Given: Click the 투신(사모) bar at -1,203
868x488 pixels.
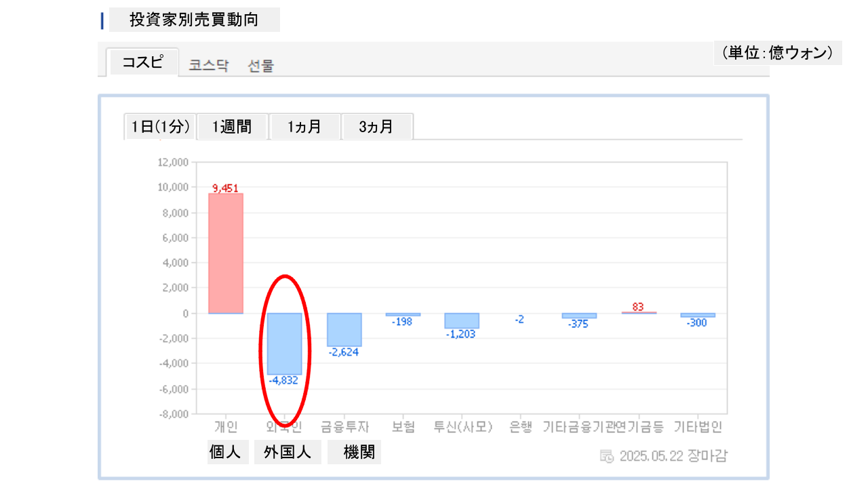Looking at the screenshot, I should pyautogui.click(x=462, y=321).
